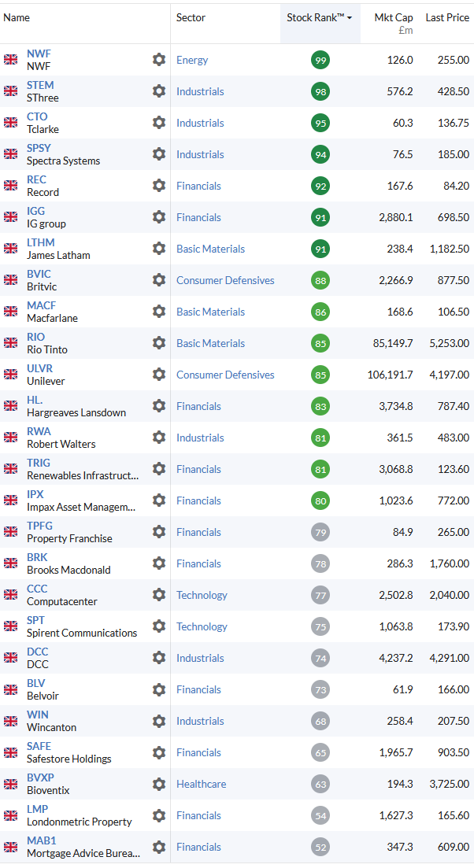Open the gear options for Unilever

[x=159, y=375]
